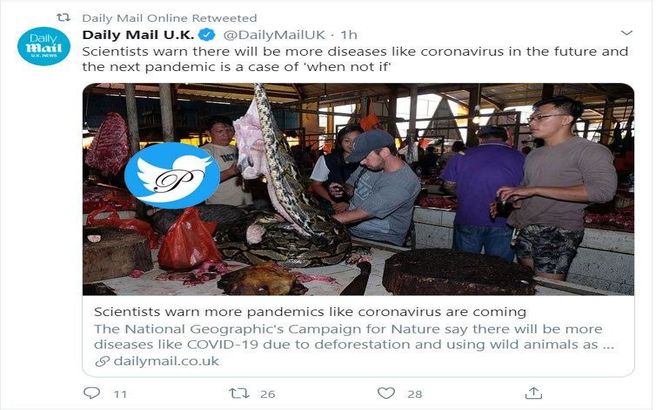The width and height of the screenshot is (656, 410).
Task: Open headline about more pandemics coming
Action: 310,312
